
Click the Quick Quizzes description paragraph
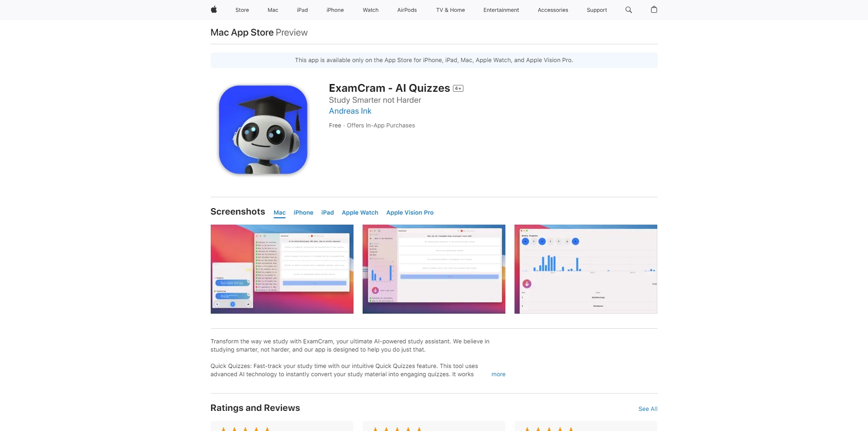click(x=344, y=370)
